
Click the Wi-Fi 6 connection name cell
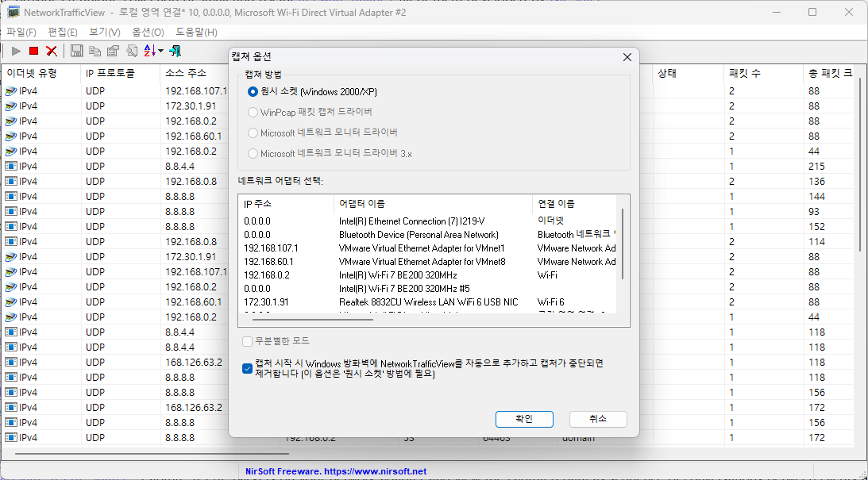click(551, 302)
